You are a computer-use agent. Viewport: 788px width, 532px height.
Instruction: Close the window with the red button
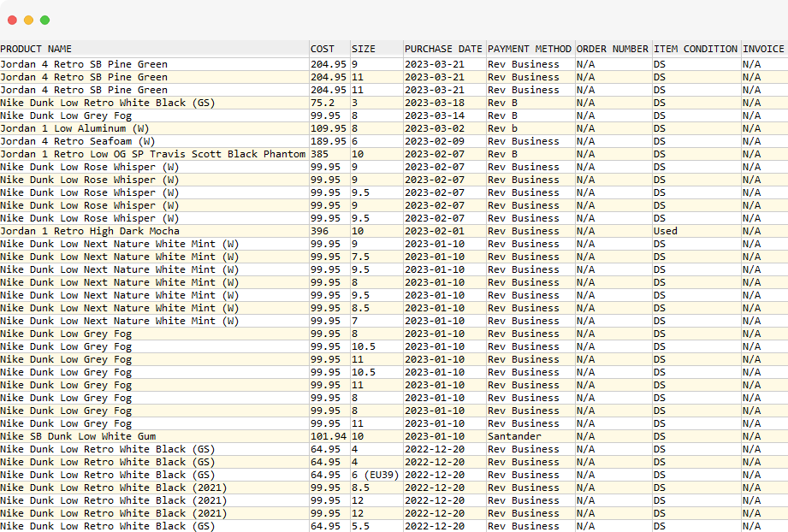13,20
